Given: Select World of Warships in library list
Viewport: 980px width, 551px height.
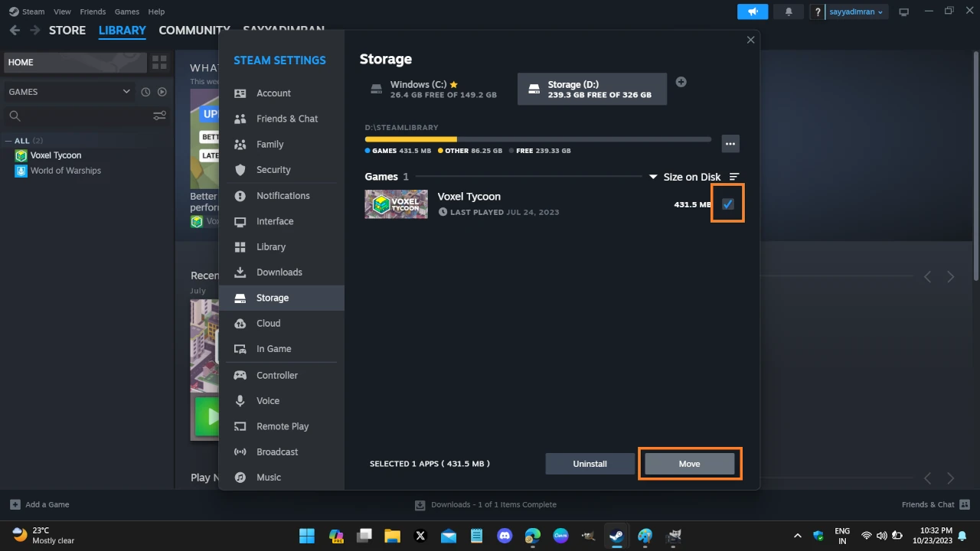Looking at the screenshot, I should click(x=66, y=171).
